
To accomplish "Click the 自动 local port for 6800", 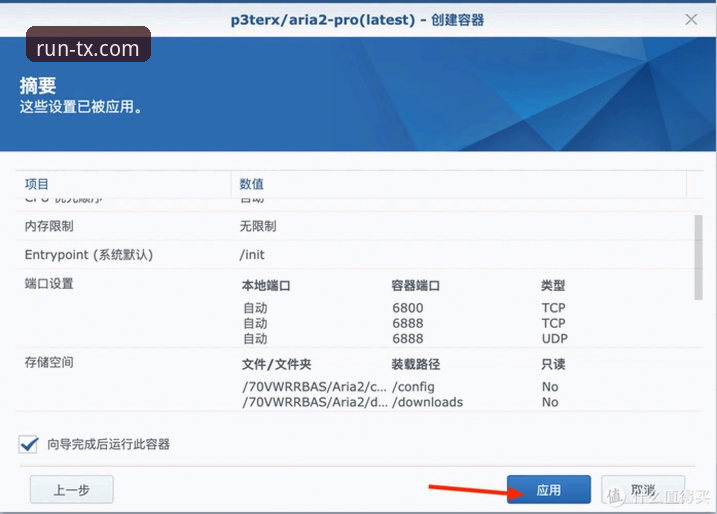I will 255,308.
